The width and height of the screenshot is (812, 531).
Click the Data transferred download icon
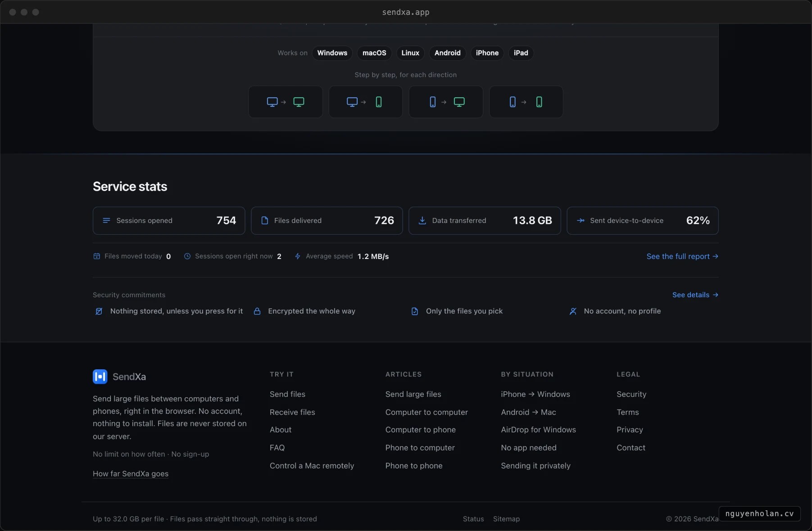click(422, 221)
